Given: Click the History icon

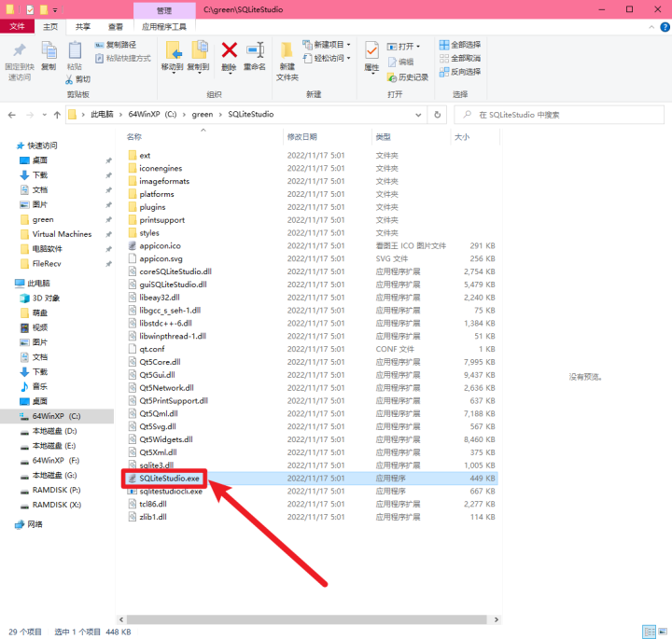Looking at the screenshot, I should (x=392, y=77).
